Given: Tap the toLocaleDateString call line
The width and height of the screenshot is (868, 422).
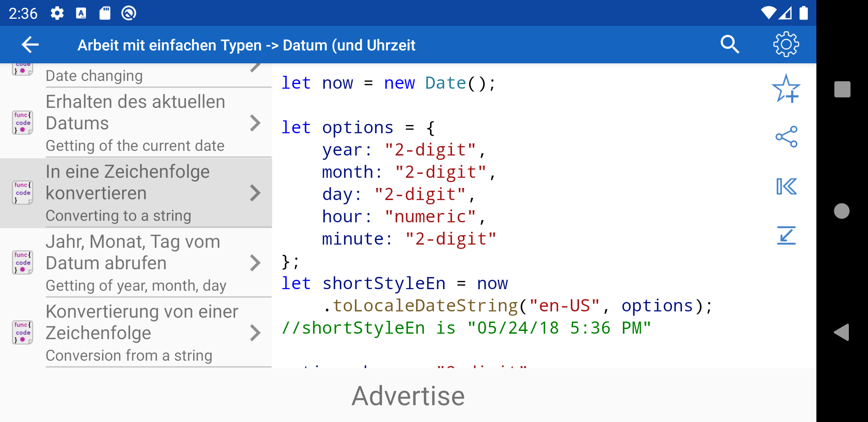Looking at the screenshot, I should tap(518, 306).
